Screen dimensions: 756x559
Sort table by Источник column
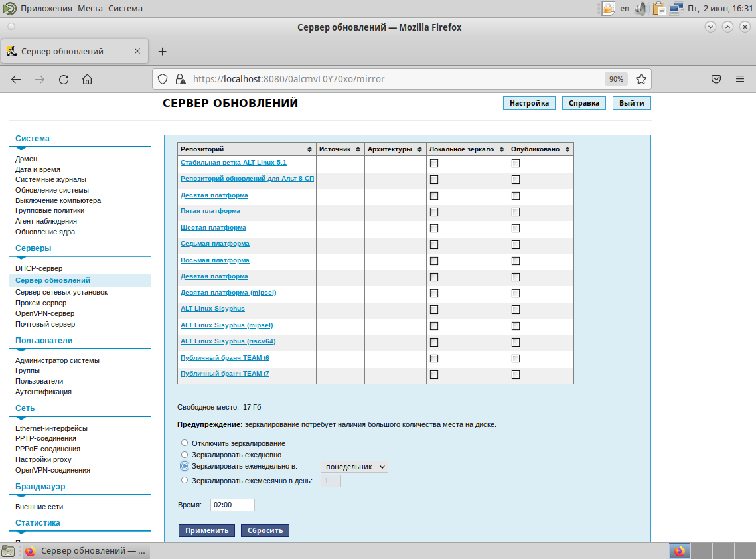coord(340,149)
